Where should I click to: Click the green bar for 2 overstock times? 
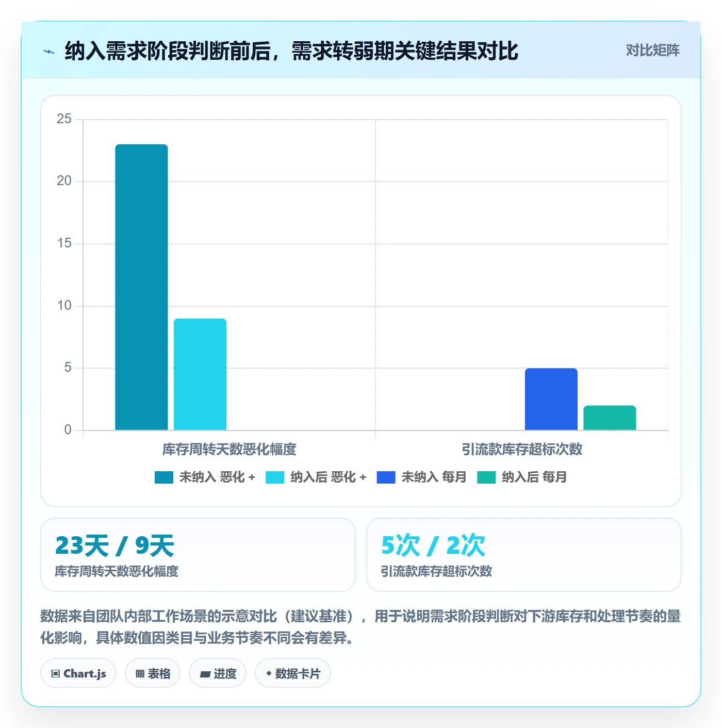point(610,418)
